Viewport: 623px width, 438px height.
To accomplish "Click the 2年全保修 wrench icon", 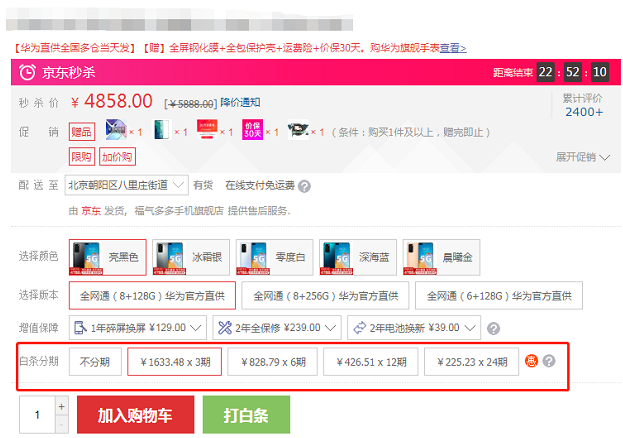I will 224,328.
